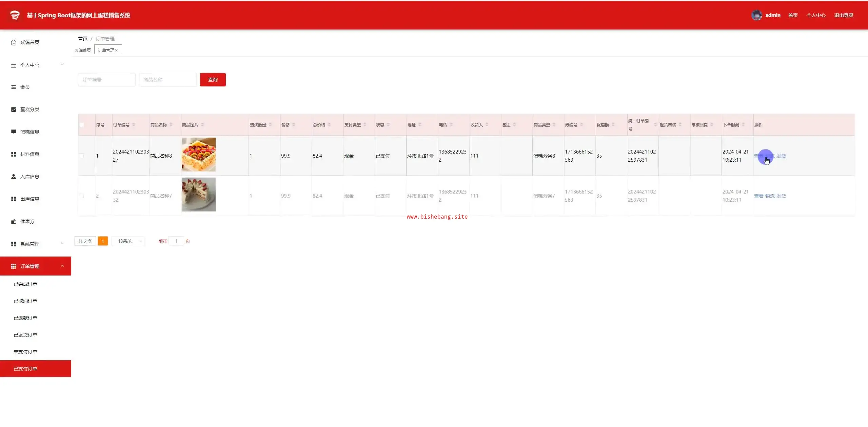868x427 pixels.
Task: Toggle the select-all checkbox in table header
Action: [x=82, y=125]
